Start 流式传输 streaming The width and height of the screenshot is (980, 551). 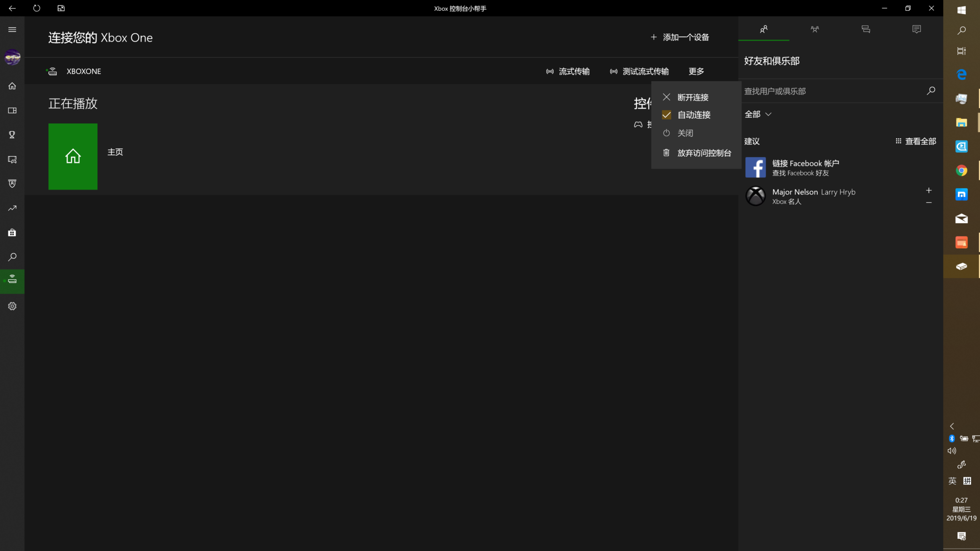pyautogui.click(x=568, y=72)
